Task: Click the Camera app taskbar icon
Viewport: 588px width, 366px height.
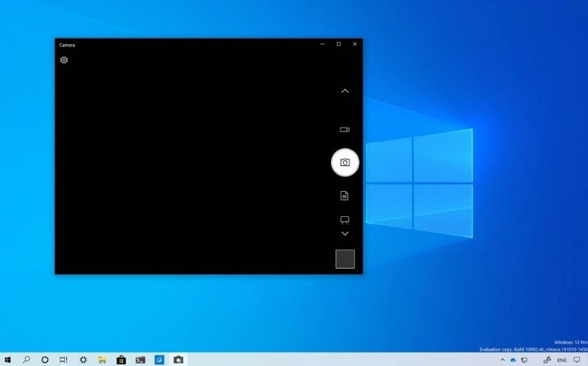Action: pyautogui.click(x=179, y=360)
